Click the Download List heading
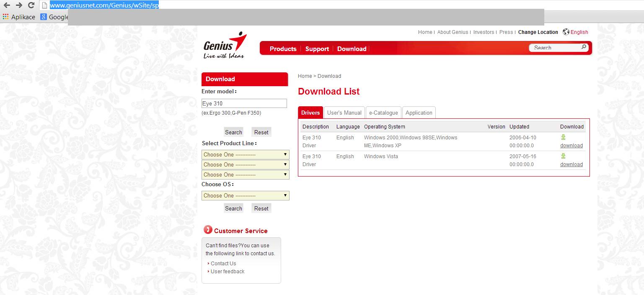This screenshot has height=295, width=644. tap(328, 92)
